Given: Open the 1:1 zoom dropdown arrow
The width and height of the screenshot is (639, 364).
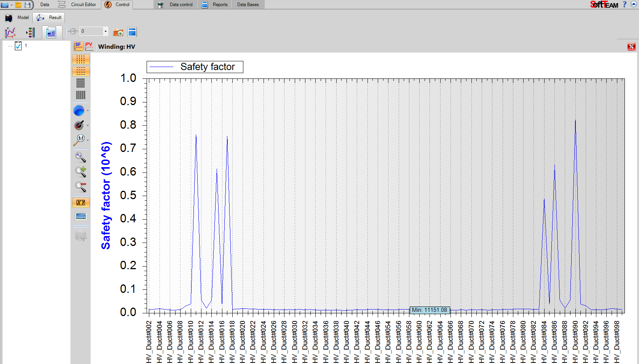Looking at the screenshot, I should [x=88, y=140].
